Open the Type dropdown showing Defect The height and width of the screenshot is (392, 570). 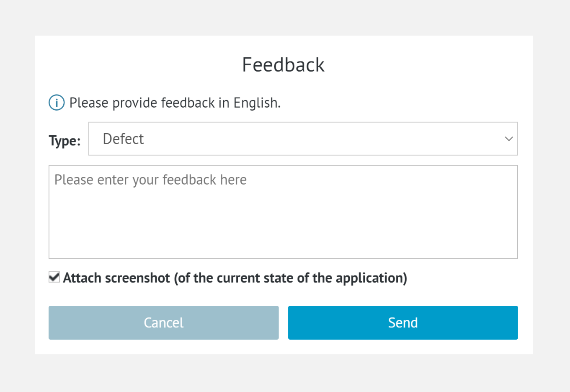(303, 139)
